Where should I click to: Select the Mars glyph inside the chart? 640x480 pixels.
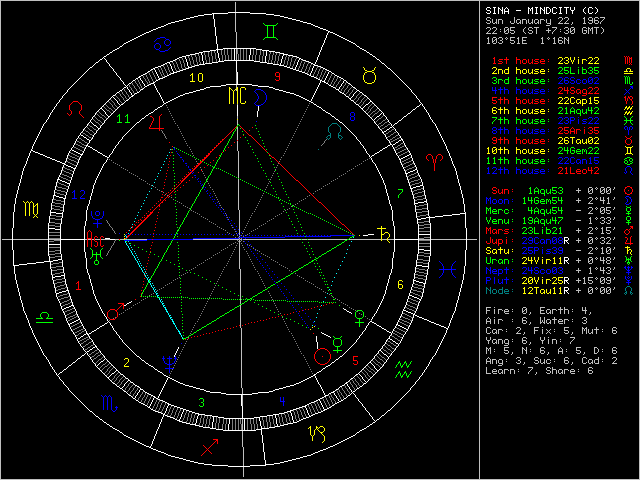pos(114,312)
